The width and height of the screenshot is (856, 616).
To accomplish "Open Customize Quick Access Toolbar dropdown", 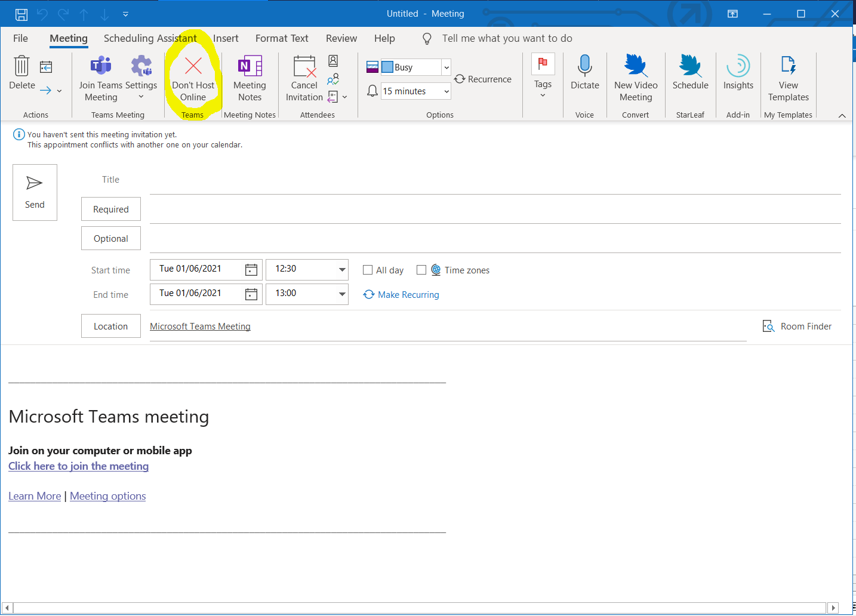I will [125, 14].
